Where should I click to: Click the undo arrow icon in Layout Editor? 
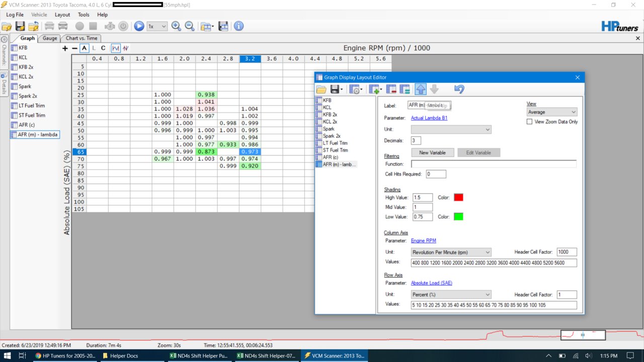click(459, 89)
